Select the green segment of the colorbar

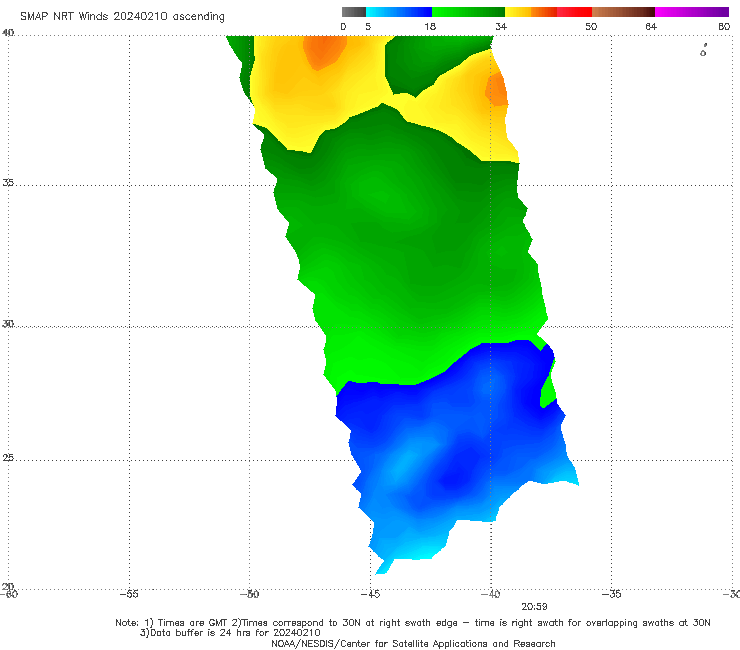point(468,12)
